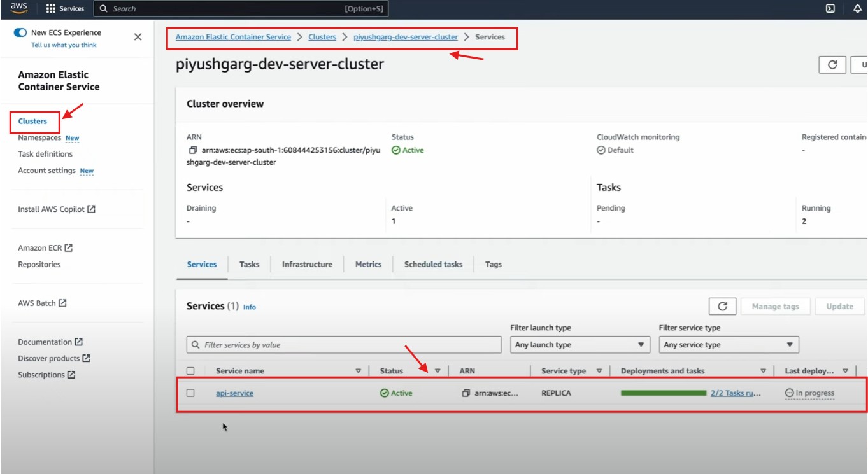Select all services via header checkbox
Image resolution: width=868 pixels, height=474 pixels.
(x=190, y=371)
